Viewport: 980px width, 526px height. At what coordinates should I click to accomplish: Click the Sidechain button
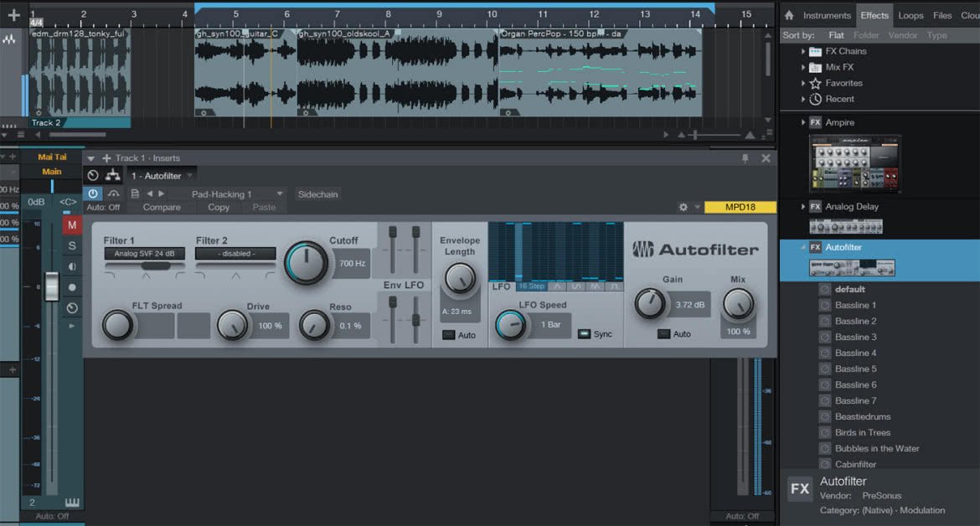click(317, 194)
